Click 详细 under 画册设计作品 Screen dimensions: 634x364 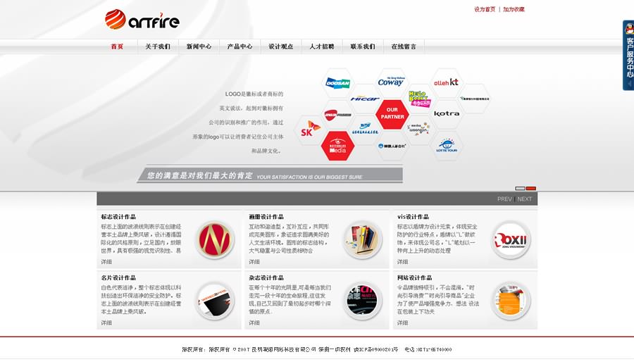254,262
